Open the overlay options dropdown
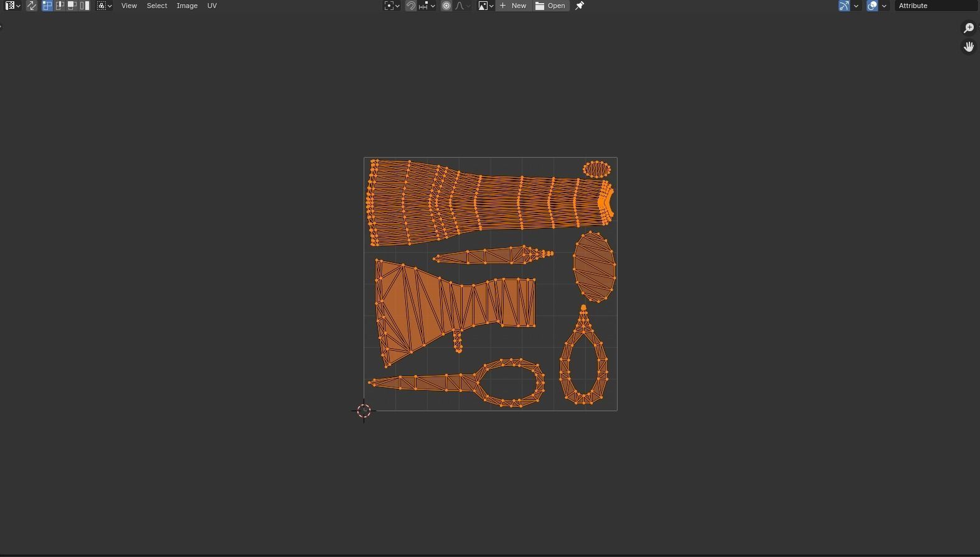Image resolution: width=980 pixels, height=557 pixels. click(x=884, y=6)
